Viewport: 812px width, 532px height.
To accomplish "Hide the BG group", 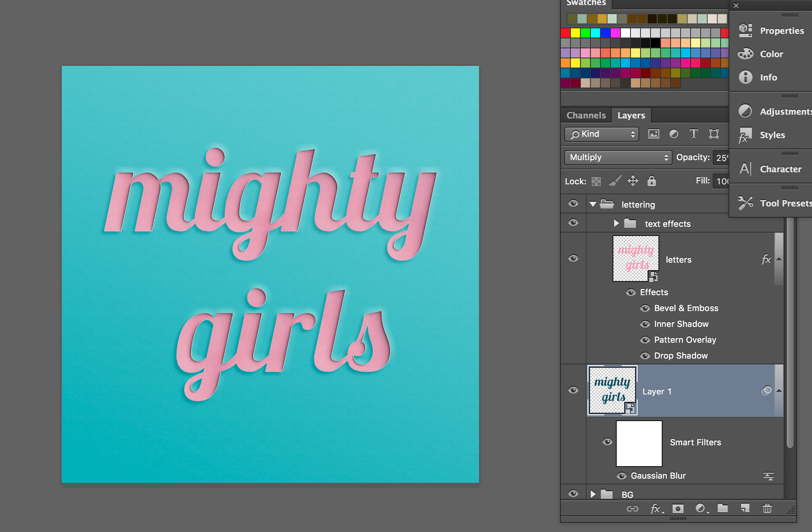I will point(573,494).
